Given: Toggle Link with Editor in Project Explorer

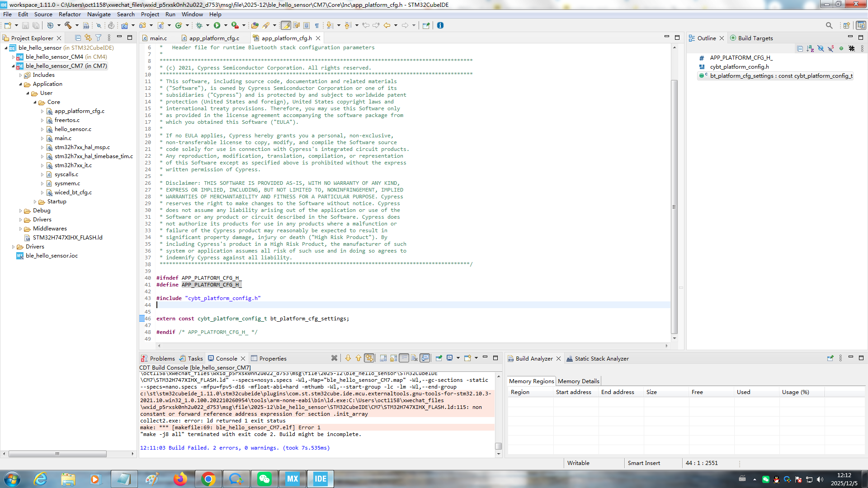Looking at the screenshot, I should 88,38.
